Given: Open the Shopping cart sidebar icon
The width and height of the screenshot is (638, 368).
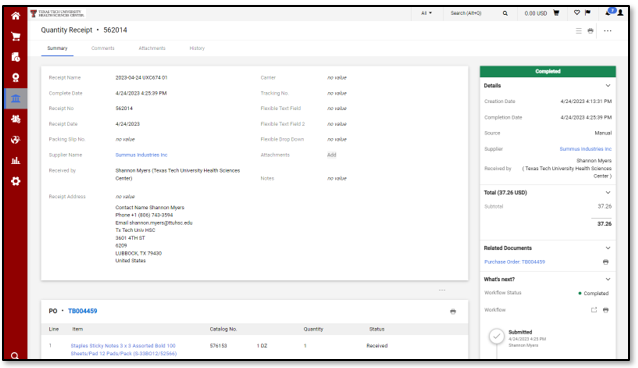Looking at the screenshot, I should pos(15,37).
